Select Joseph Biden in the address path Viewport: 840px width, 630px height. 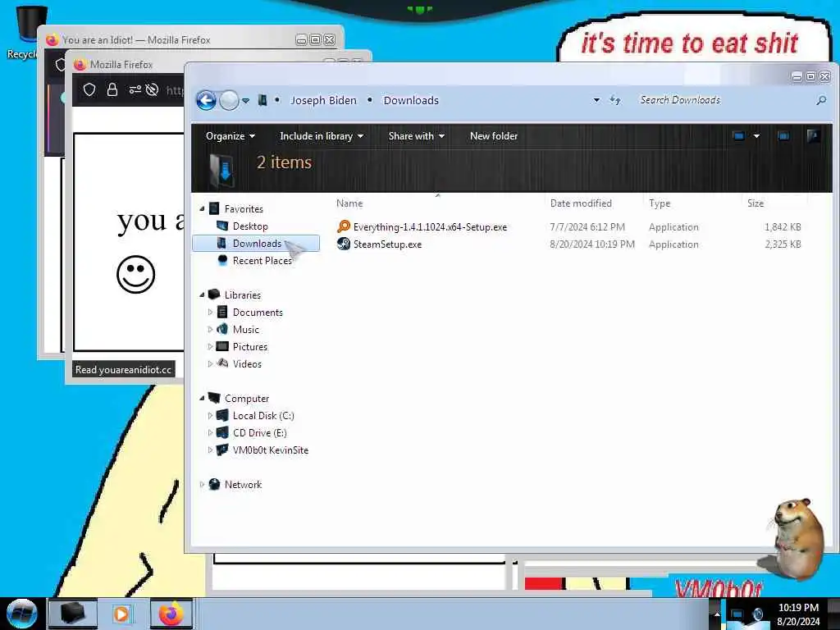coord(323,100)
